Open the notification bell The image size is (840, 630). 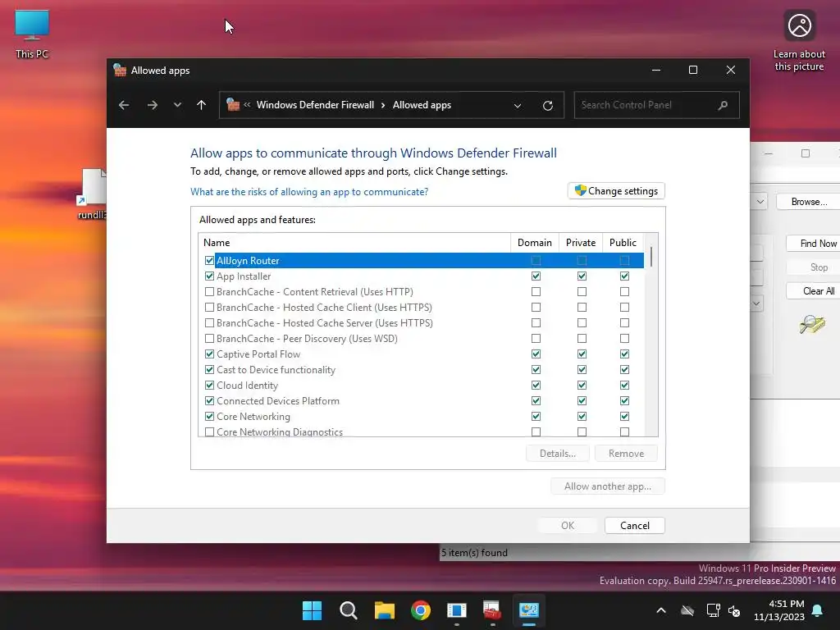point(818,610)
